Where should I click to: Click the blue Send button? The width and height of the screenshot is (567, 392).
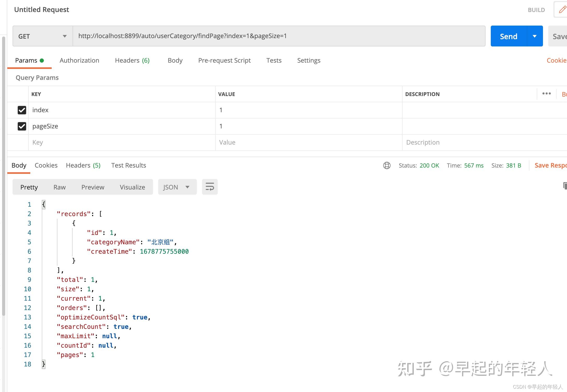tap(509, 36)
